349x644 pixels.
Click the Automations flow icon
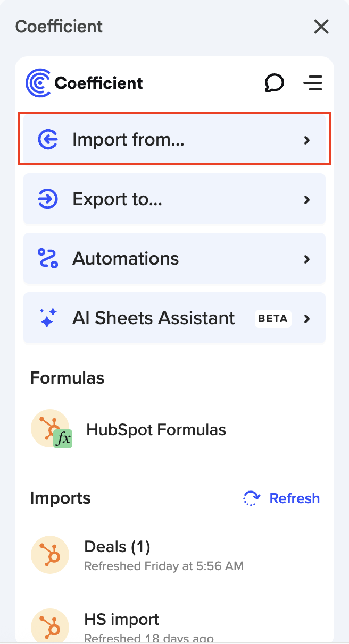[x=48, y=259]
